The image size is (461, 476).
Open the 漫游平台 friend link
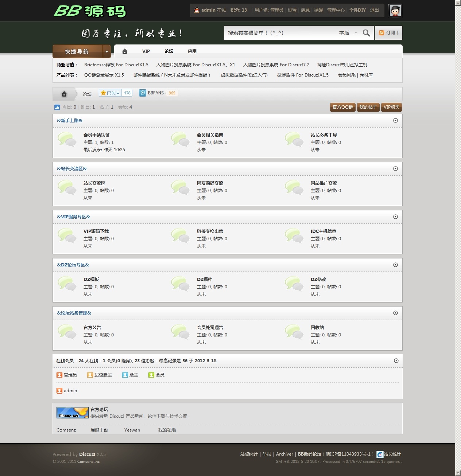tap(99, 430)
